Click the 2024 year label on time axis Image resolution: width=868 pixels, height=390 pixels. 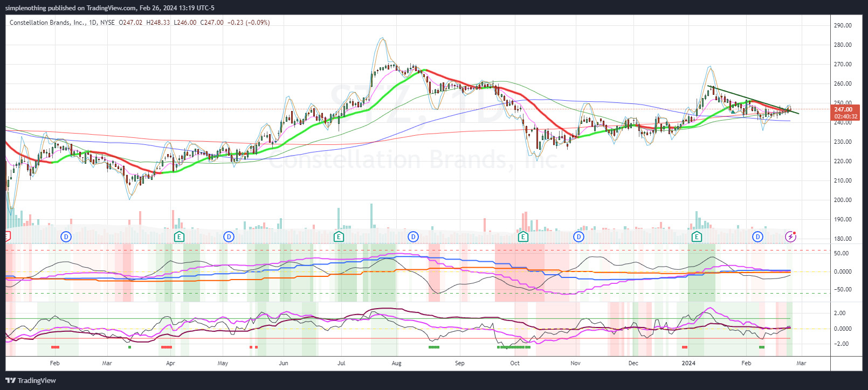tap(688, 363)
